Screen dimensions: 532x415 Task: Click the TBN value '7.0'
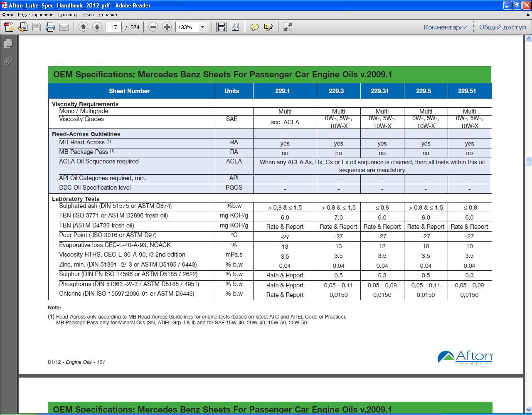click(x=339, y=217)
